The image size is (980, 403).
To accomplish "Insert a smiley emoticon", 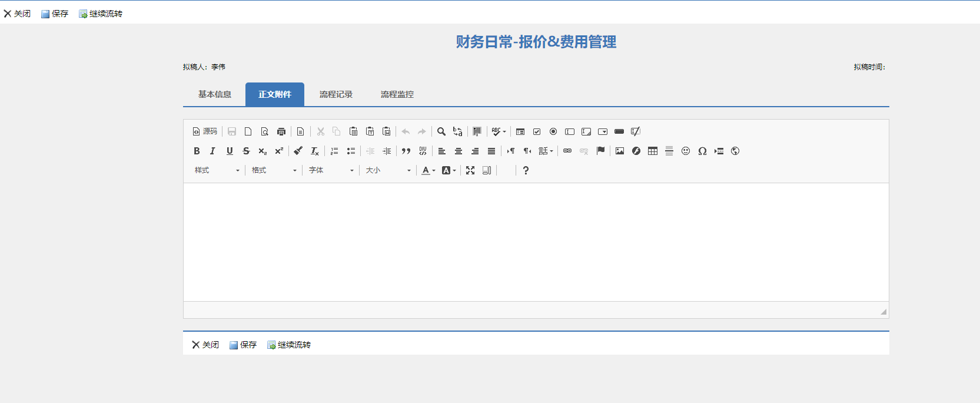I will (x=686, y=151).
